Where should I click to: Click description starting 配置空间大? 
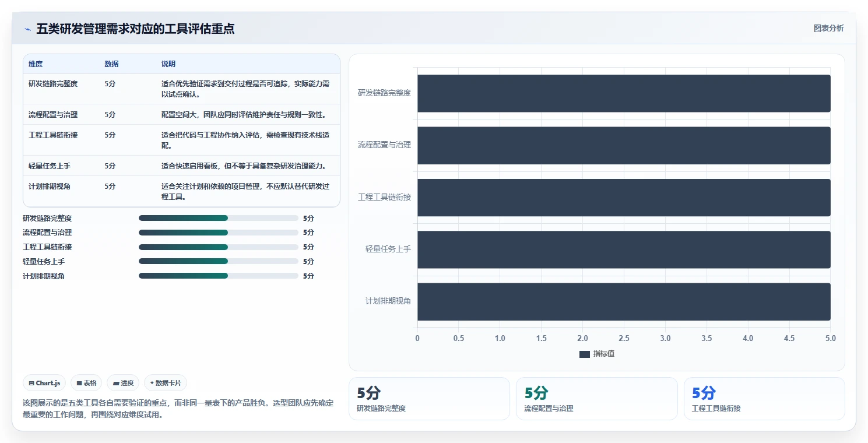[x=244, y=115]
